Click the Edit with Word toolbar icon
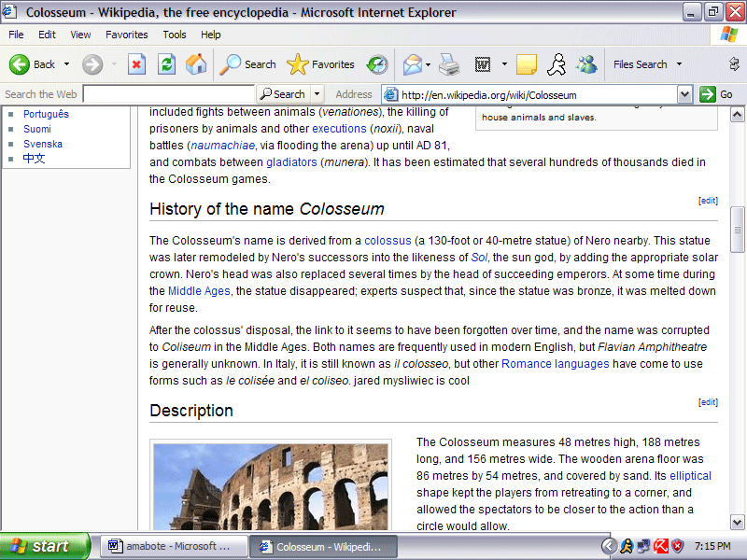 (x=483, y=64)
